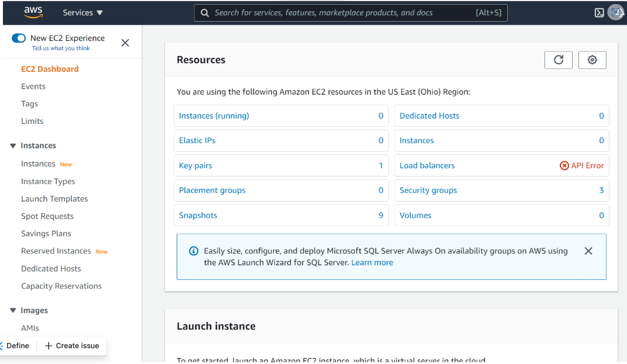
Task: Click the Tell us what you think link
Action: click(61, 48)
